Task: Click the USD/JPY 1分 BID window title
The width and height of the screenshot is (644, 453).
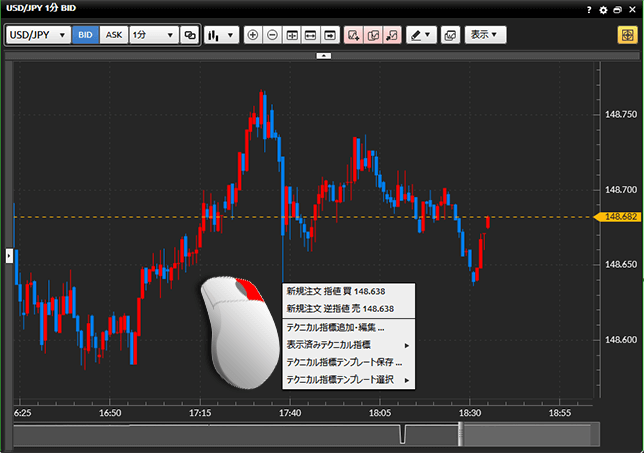Action: tap(41, 8)
